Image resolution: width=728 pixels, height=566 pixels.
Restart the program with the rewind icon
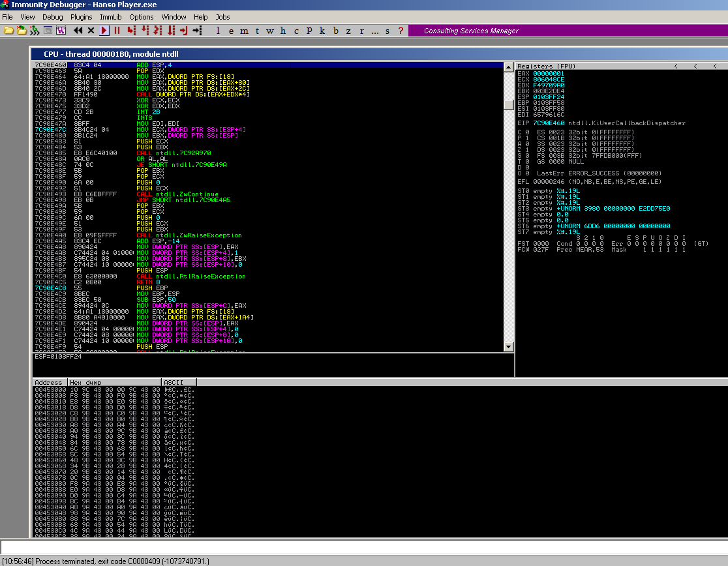78,31
